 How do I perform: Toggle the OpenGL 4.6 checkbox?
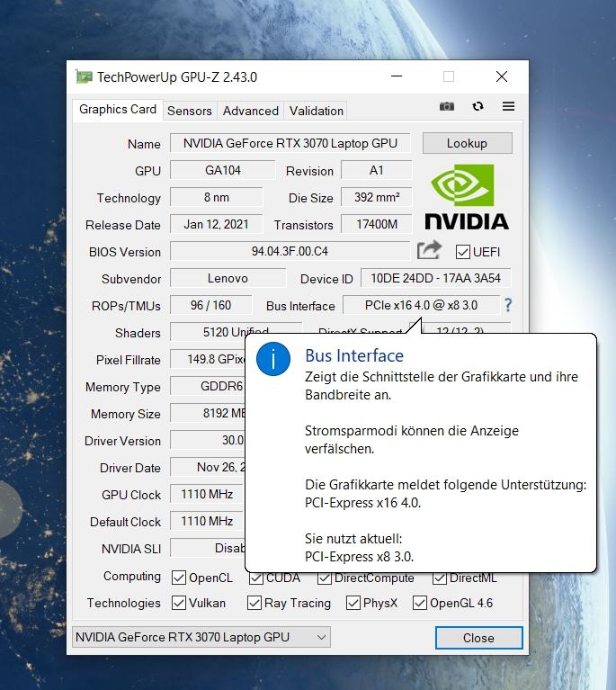420,603
